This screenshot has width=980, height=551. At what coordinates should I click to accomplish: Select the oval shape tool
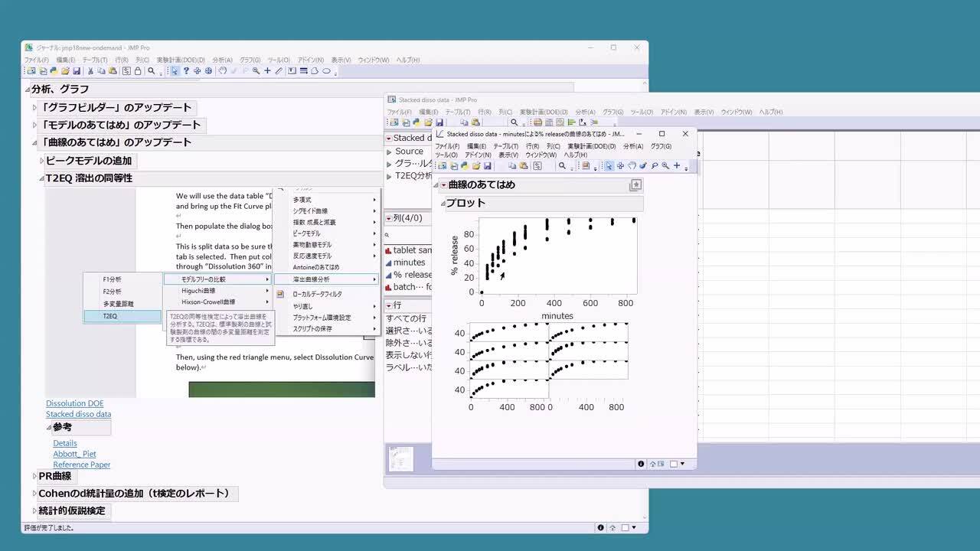[326, 70]
